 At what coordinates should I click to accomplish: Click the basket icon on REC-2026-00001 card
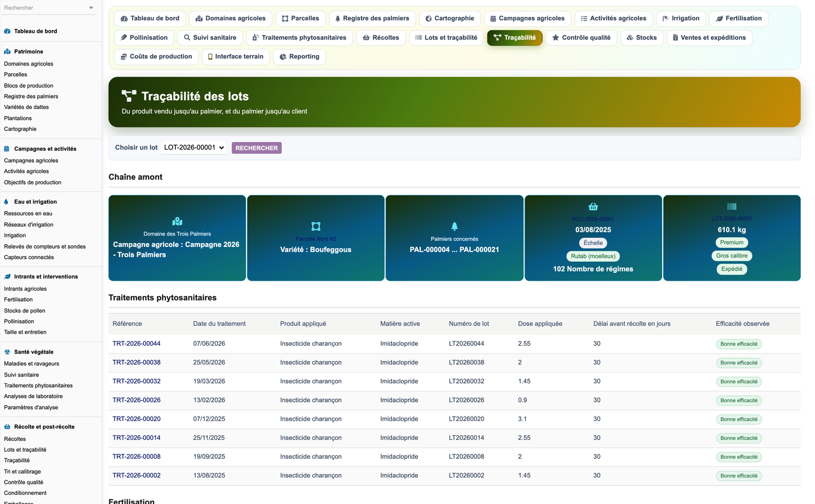[x=593, y=206]
